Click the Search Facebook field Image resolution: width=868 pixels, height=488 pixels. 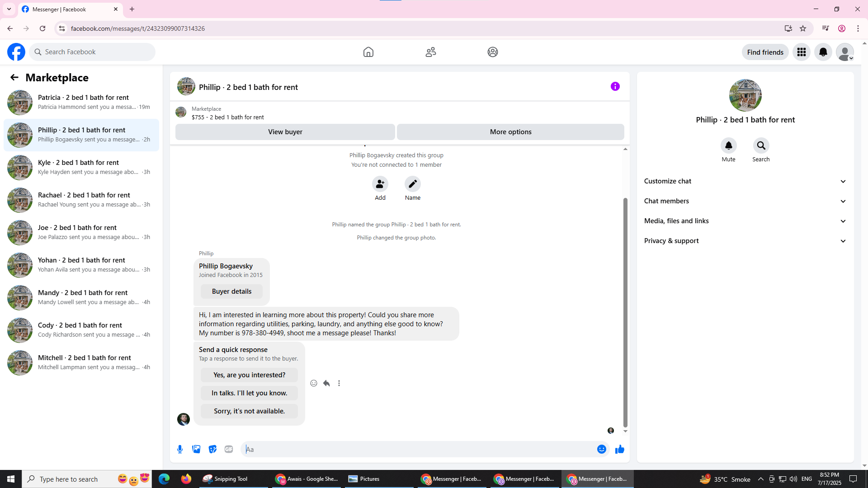click(92, 52)
